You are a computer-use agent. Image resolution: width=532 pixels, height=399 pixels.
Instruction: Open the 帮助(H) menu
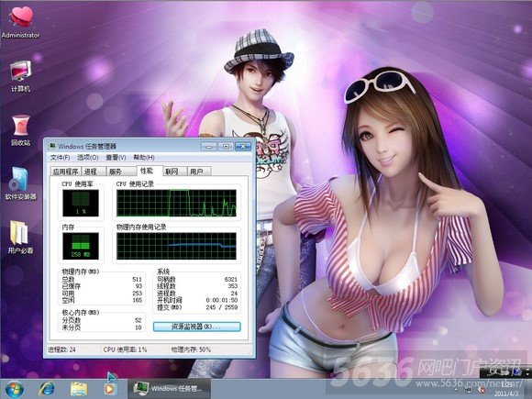tap(144, 158)
